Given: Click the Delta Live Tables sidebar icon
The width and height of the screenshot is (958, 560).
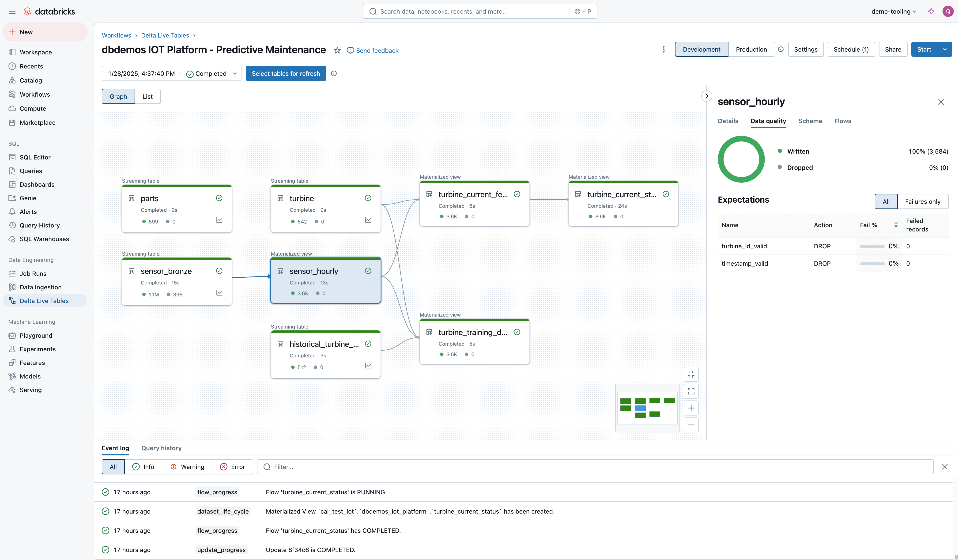Looking at the screenshot, I should coord(12,301).
